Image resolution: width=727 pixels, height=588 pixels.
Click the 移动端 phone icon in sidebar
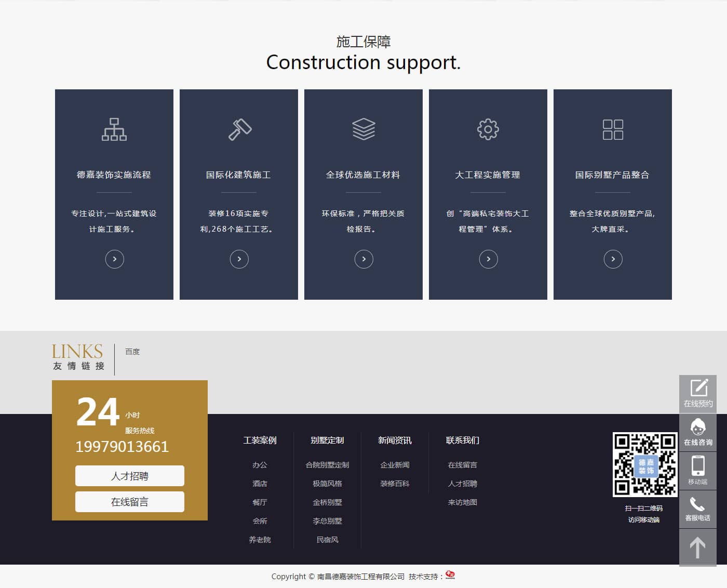pos(698,470)
